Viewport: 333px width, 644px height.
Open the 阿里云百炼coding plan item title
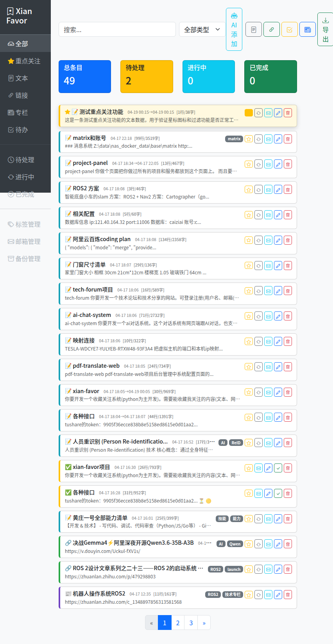point(102,239)
